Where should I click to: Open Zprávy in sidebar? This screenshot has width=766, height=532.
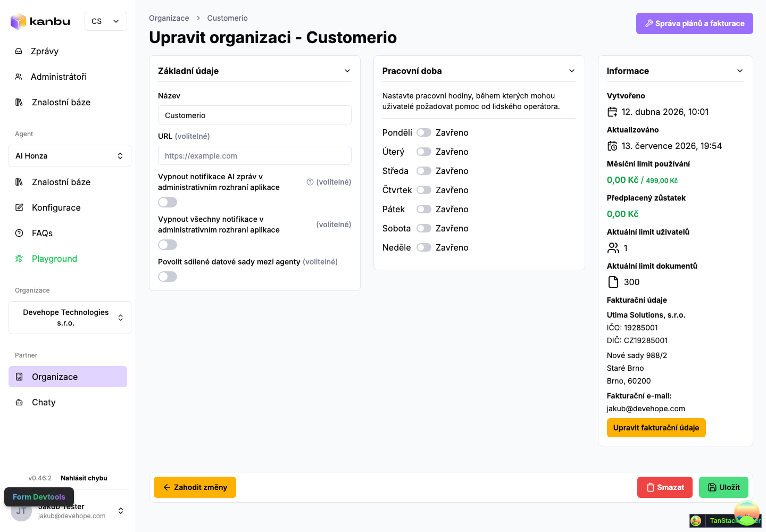pos(68,51)
